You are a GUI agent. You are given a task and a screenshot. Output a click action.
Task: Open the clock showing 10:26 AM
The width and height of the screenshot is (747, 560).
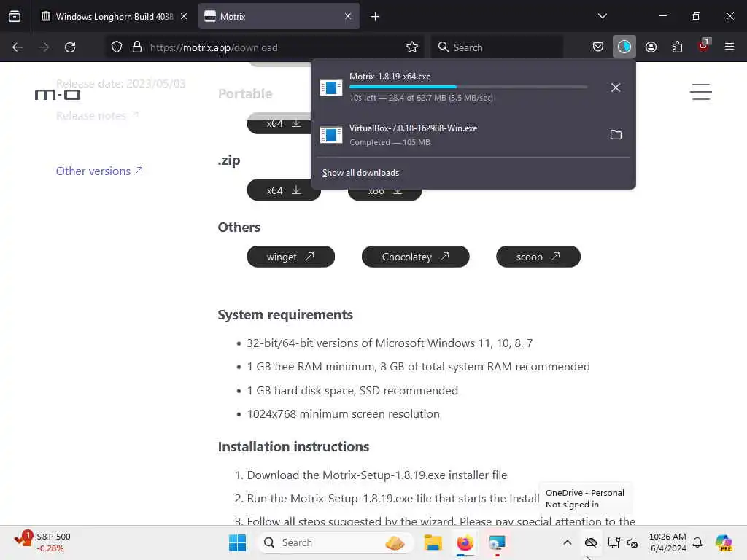(x=667, y=542)
